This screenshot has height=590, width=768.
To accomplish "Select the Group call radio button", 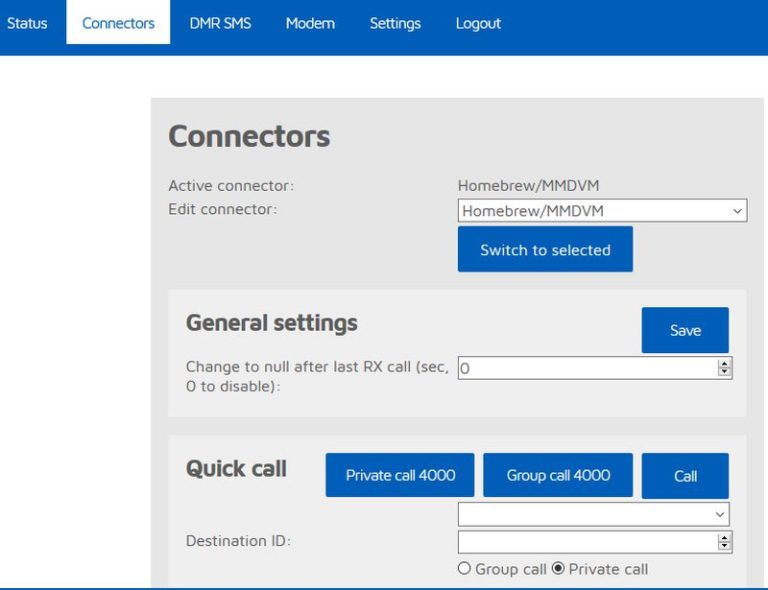I will tap(464, 568).
